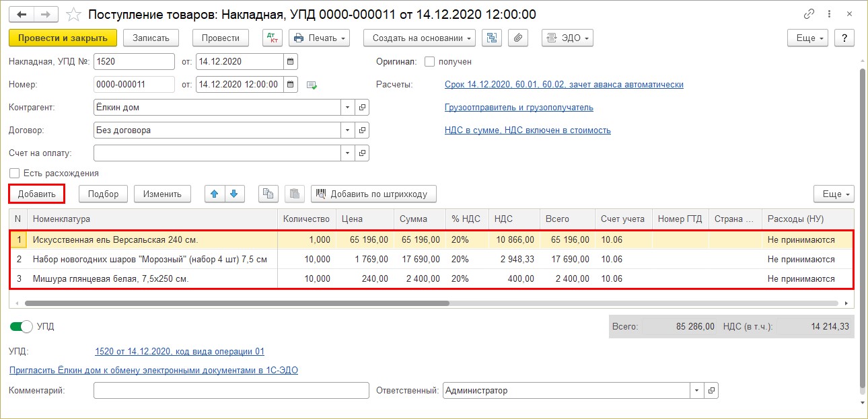Go forward with the right arrow button

(46, 14)
